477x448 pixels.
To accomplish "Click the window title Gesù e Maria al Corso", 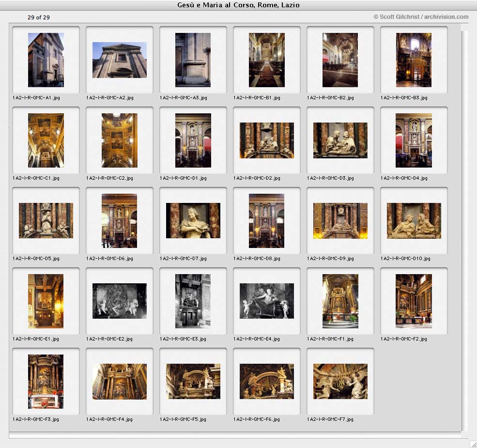I will (x=238, y=5).
